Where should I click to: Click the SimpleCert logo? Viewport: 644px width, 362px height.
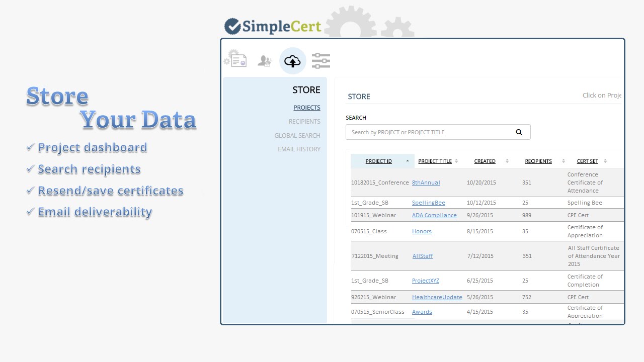click(273, 26)
